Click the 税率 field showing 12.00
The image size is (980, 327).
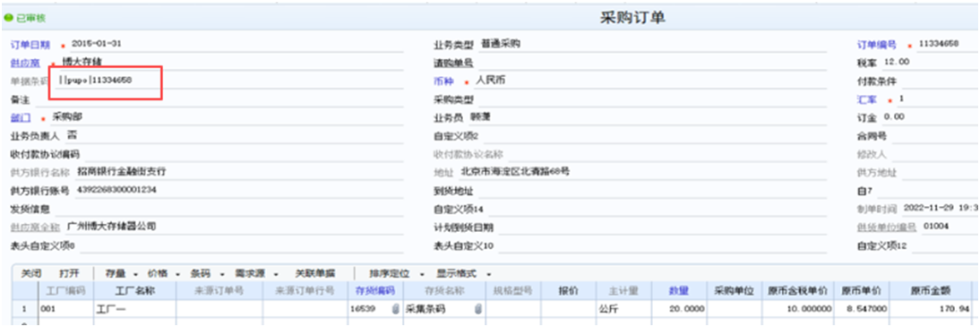(x=929, y=63)
